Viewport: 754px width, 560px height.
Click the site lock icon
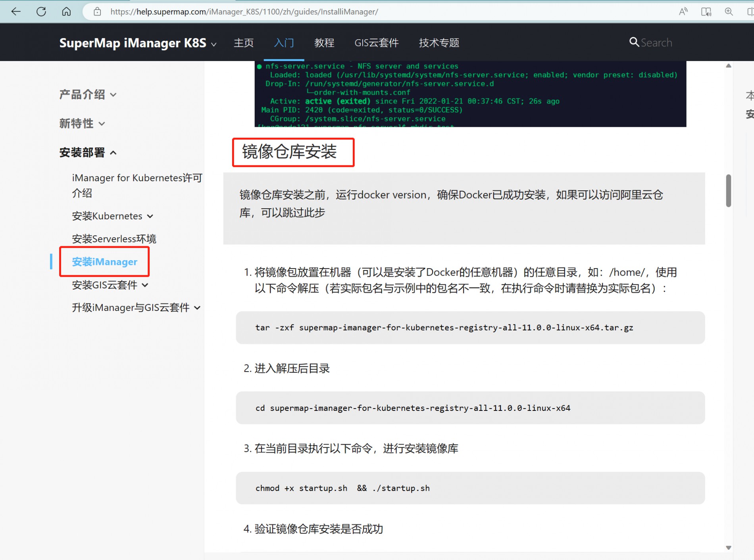[x=97, y=12]
